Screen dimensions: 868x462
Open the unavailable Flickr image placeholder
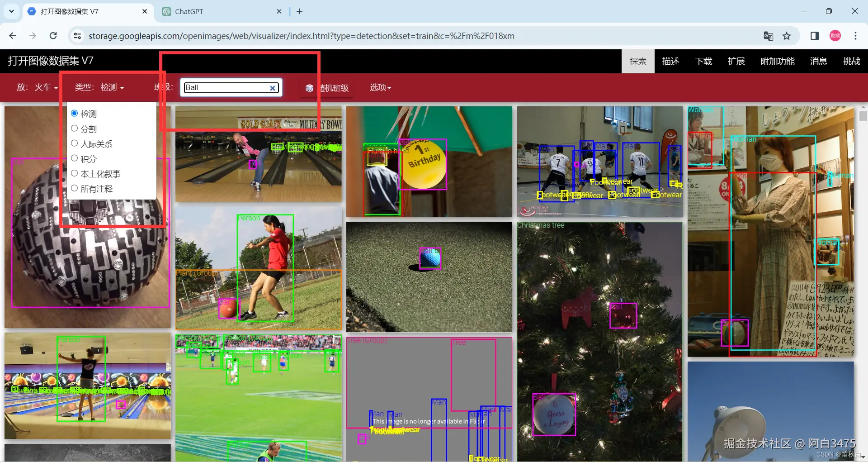coord(429,399)
